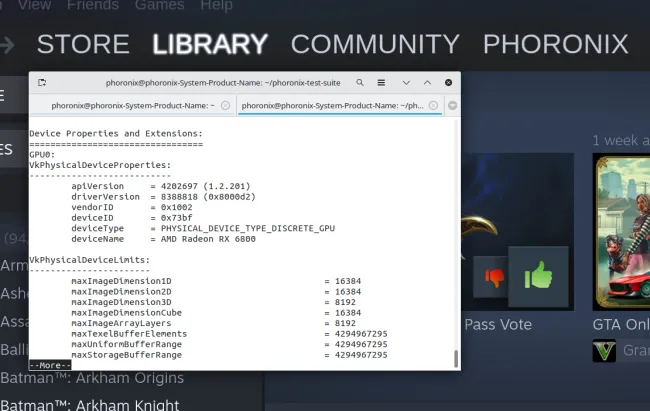Click the terminal maximize chevron
The image size is (650, 411).
coord(427,83)
